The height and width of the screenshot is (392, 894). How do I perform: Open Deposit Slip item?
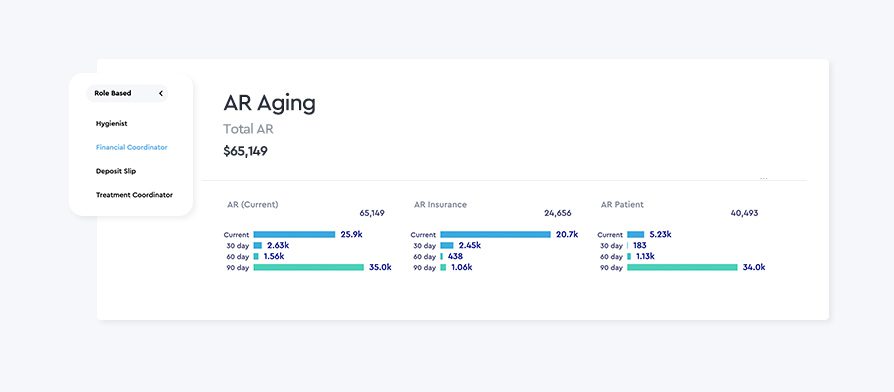(x=116, y=171)
